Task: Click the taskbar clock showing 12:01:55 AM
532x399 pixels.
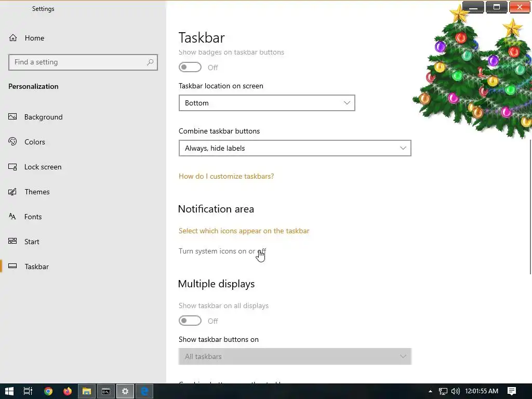Action: pyautogui.click(x=482, y=391)
